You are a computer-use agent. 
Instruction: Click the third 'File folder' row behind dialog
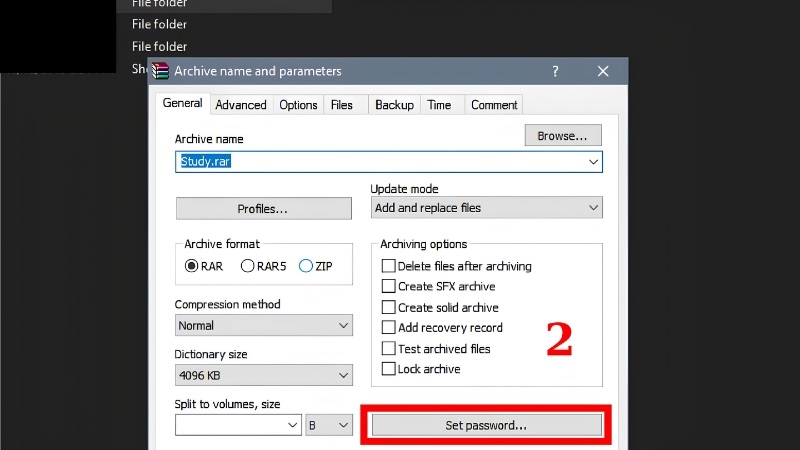click(x=159, y=46)
